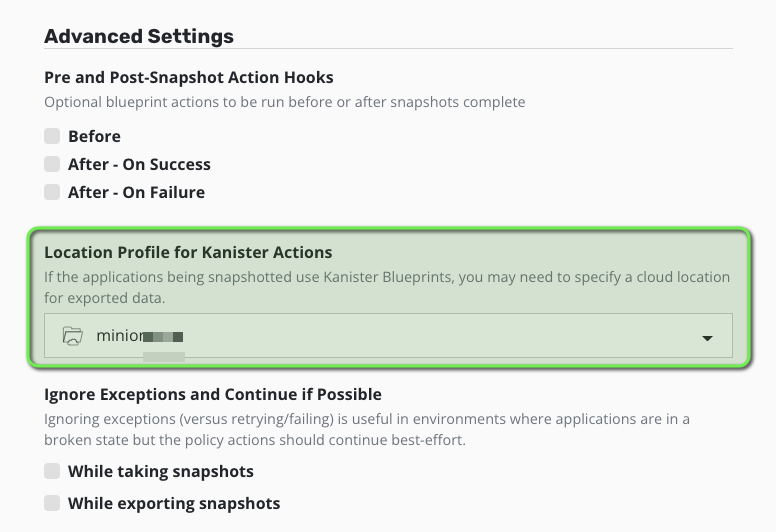Click the "After - On Failure" label text
The height and width of the screenshot is (532, 776).
[x=136, y=192]
